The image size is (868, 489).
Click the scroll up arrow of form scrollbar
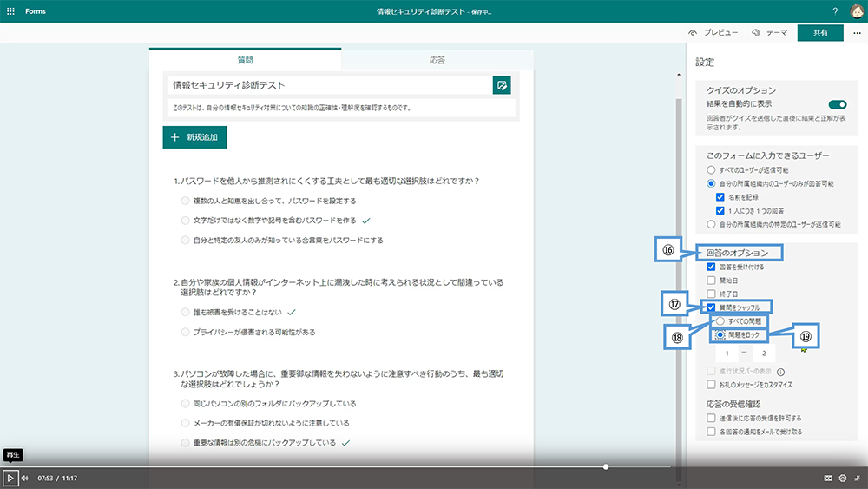coord(679,74)
